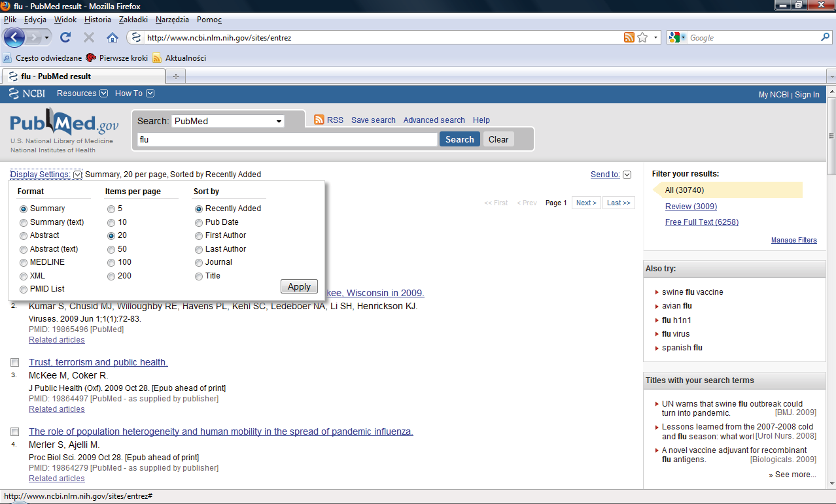
Task: Select the Abstract format radio button
Action: pos(24,235)
